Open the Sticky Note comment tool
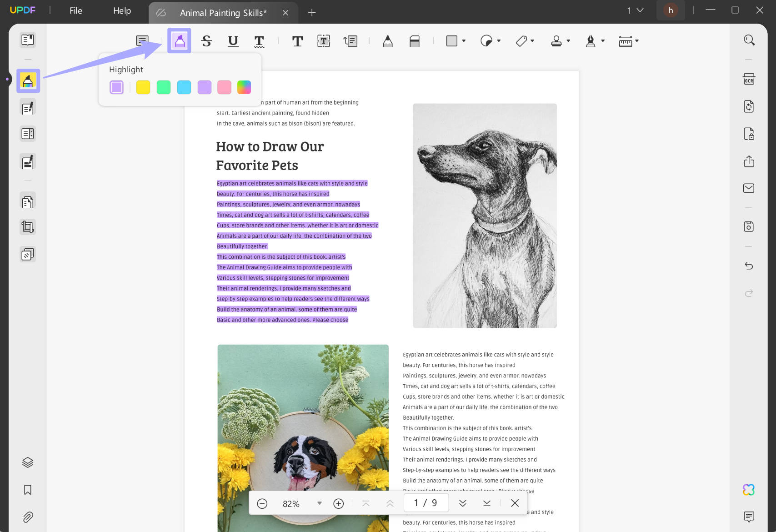The image size is (776, 532). pyautogui.click(x=143, y=40)
